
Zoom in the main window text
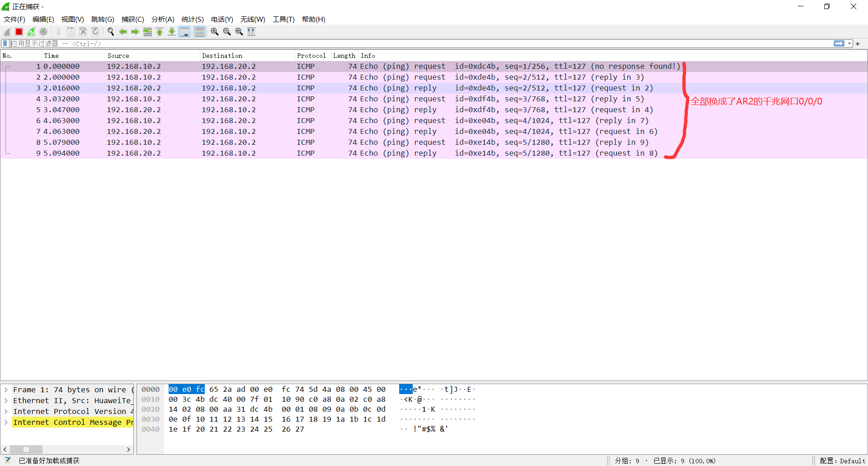[215, 32]
